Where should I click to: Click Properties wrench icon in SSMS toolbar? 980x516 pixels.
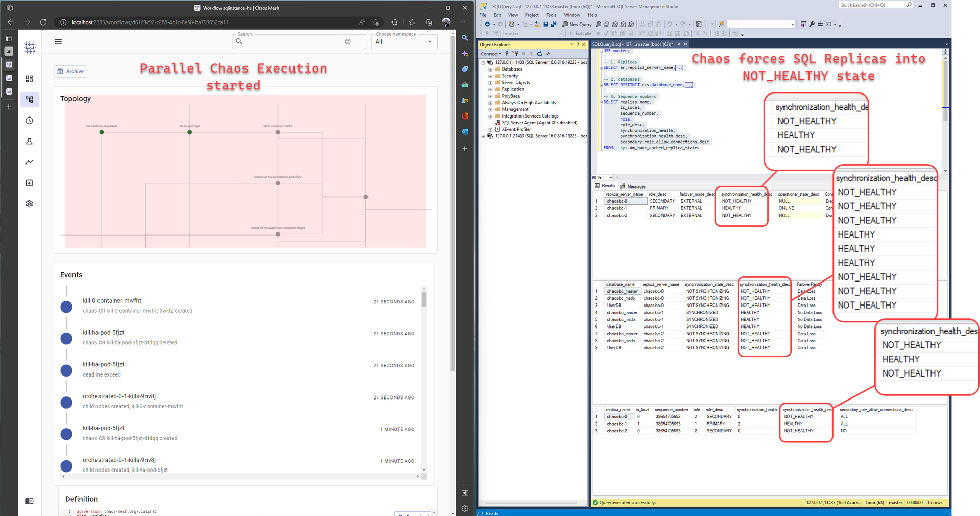812,24
